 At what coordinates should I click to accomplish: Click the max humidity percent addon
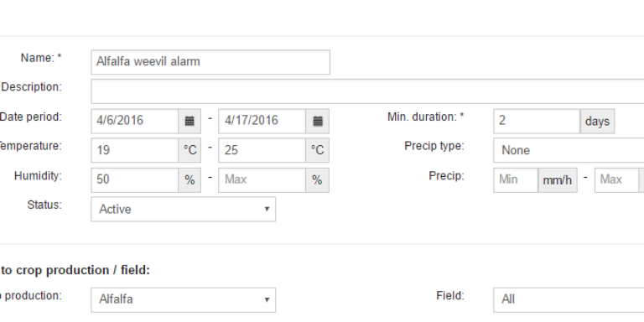point(318,180)
